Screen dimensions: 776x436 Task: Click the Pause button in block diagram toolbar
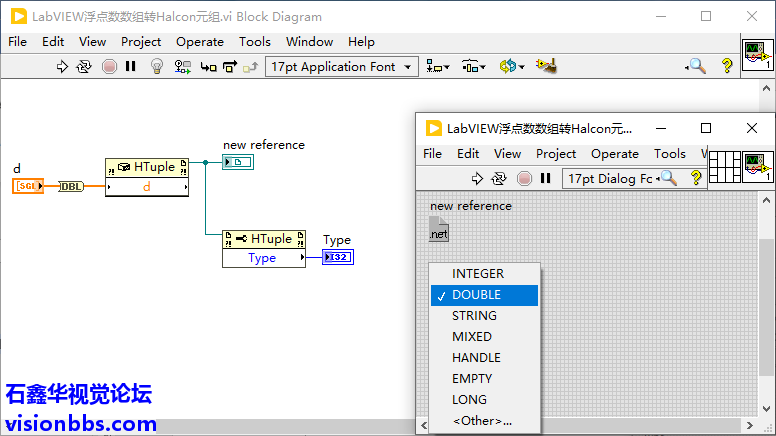click(132, 67)
